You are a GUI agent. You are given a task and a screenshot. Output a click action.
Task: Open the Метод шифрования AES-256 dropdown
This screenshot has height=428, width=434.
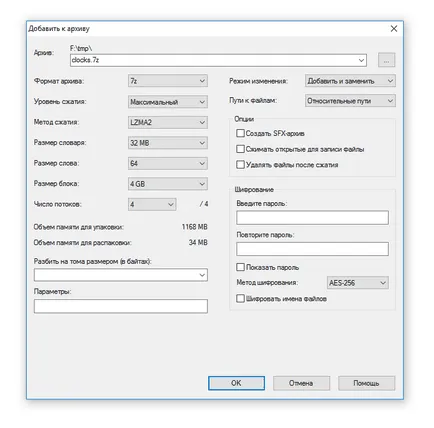357,283
